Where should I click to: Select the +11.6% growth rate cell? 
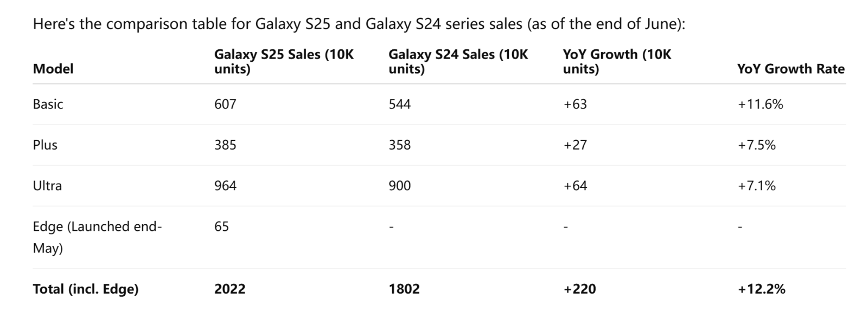(760, 104)
